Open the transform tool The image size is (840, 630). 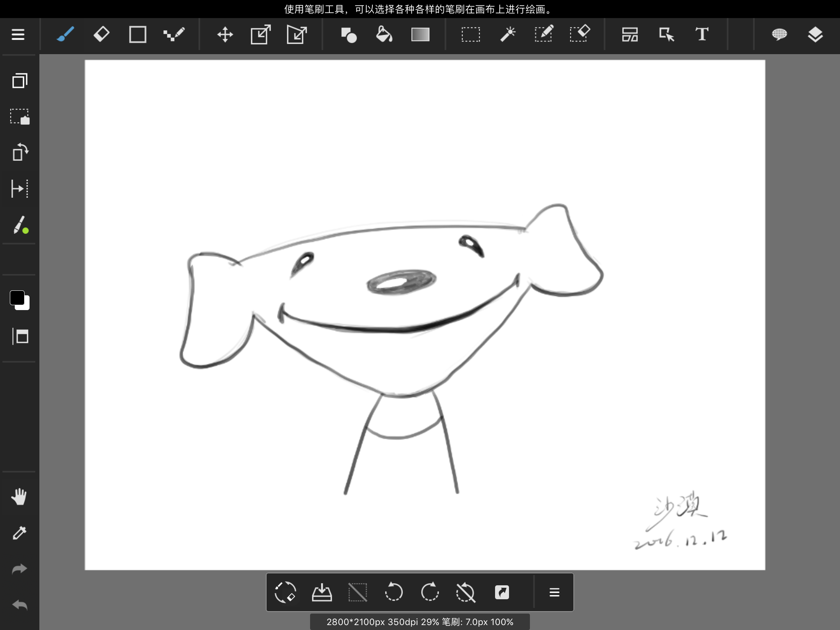click(x=261, y=34)
